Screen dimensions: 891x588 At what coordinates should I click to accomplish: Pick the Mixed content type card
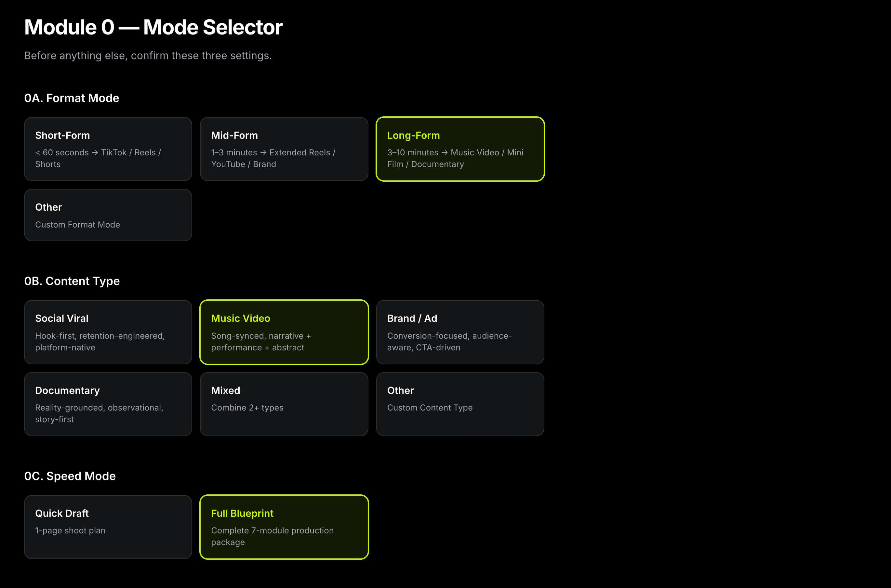(x=284, y=404)
